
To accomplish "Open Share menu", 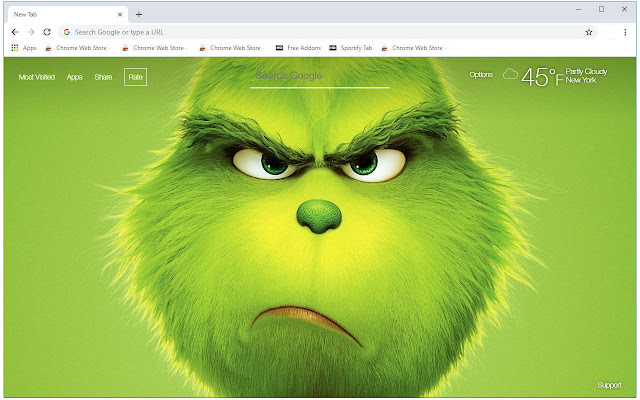I will point(103,77).
